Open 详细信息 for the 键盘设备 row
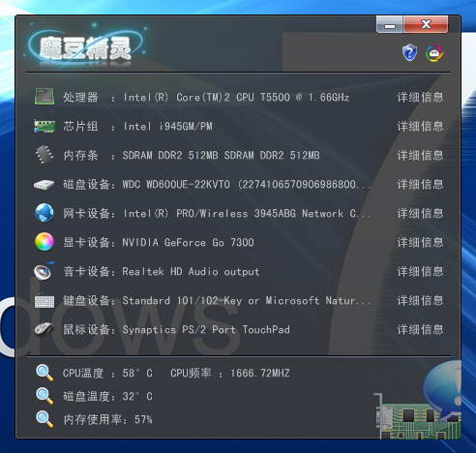This screenshot has width=476, height=453. click(x=420, y=301)
